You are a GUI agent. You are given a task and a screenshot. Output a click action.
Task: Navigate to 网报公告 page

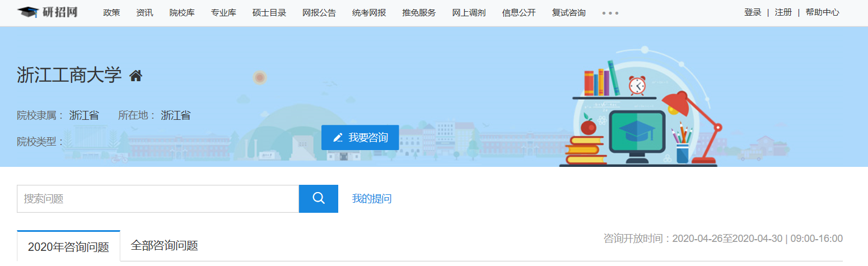click(319, 13)
